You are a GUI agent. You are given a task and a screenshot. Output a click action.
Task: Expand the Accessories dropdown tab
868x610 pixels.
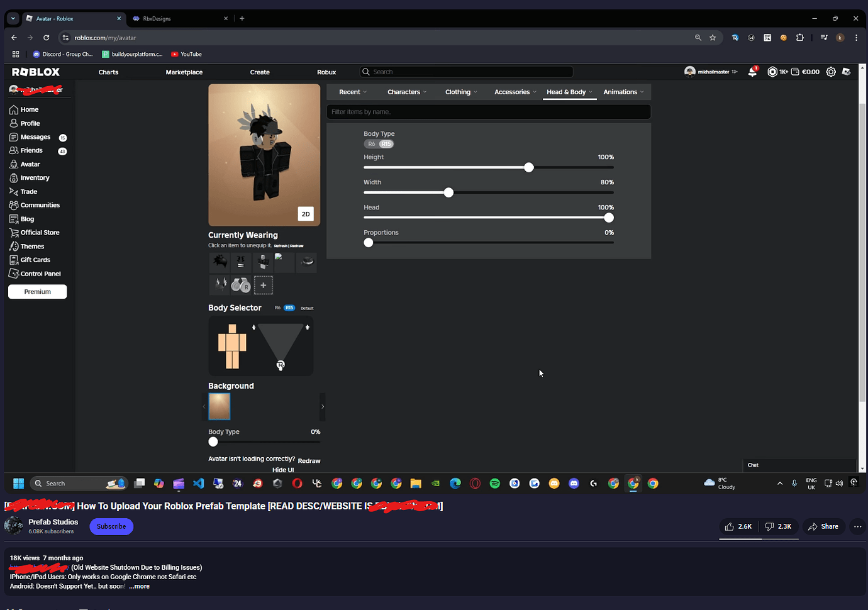(515, 92)
